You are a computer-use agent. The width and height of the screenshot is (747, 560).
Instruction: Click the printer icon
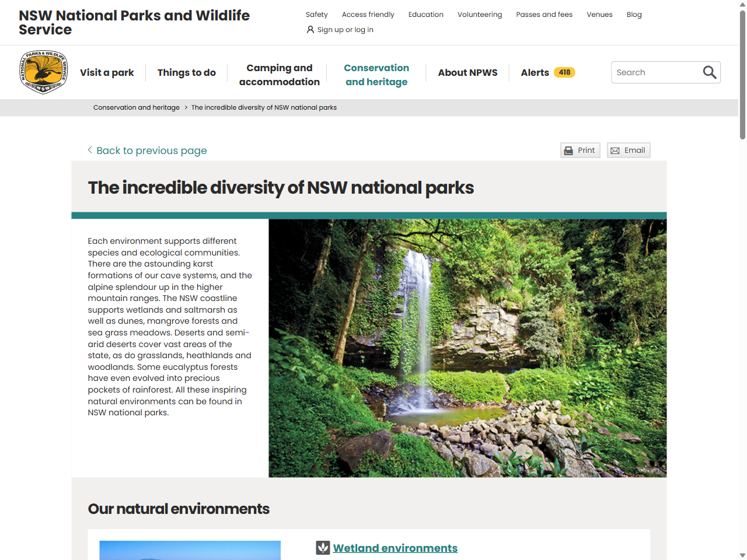[568, 150]
